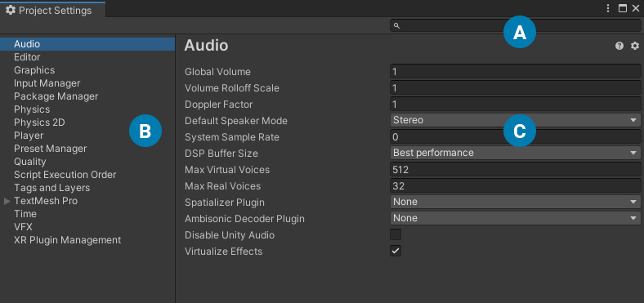Focus the settings search field
The width and height of the screenshot is (644, 303).
[x=516, y=25]
